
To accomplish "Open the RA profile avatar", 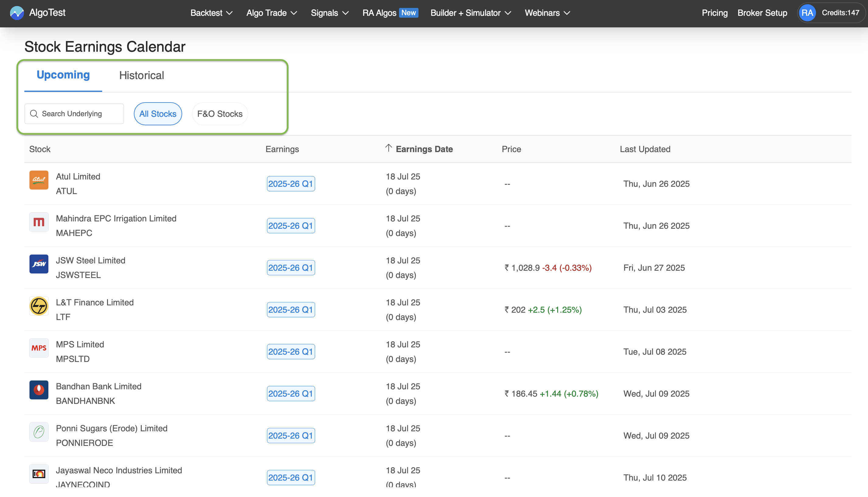I will tap(807, 13).
